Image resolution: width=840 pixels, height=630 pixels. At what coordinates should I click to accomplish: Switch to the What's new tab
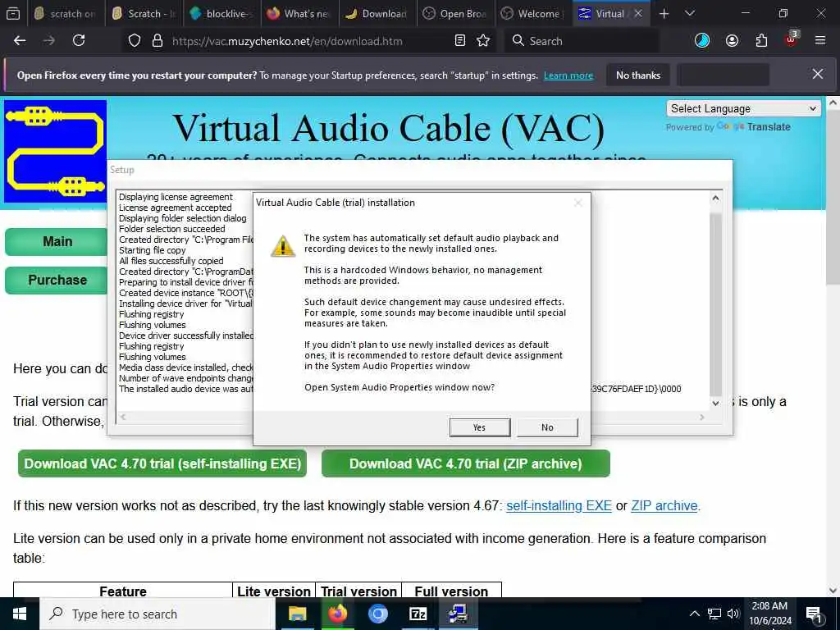300,14
